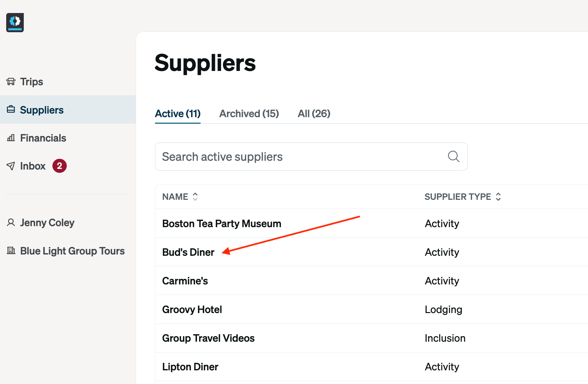Open the Group Travel Videos supplier
Viewport: 588px width, 384px height.
pyautogui.click(x=208, y=338)
